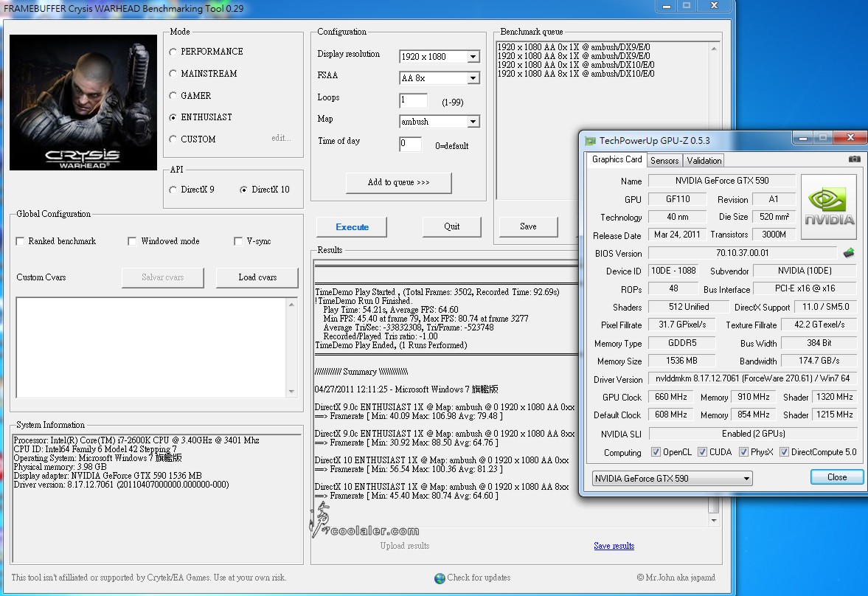Screen dimensions: 868x596
Task: Click the Add to queue >>> button
Action: click(x=398, y=182)
